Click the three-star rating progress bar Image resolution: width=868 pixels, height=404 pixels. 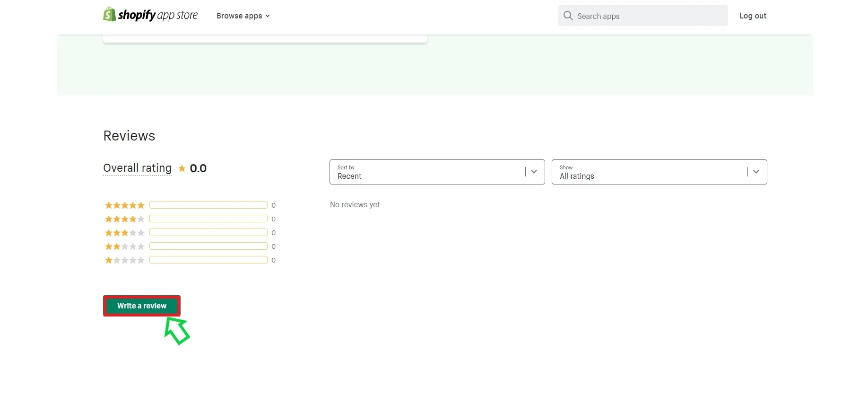[208, 232]
